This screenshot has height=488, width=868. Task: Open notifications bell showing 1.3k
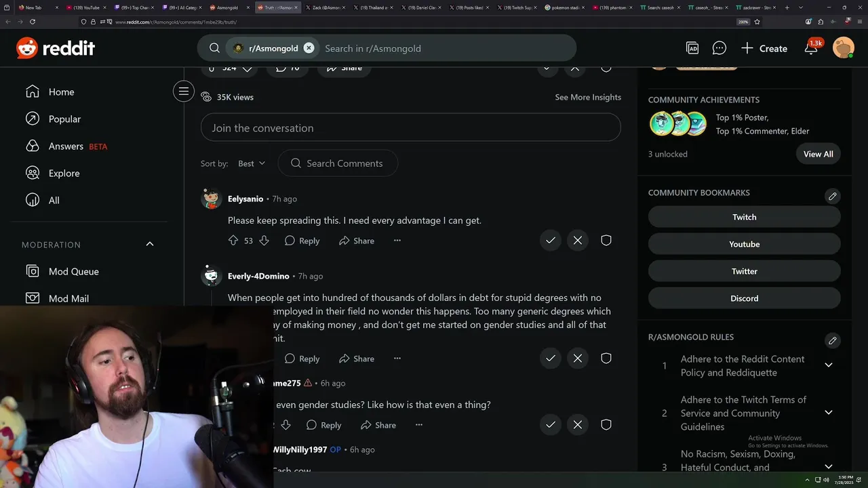tap(812, 47)
